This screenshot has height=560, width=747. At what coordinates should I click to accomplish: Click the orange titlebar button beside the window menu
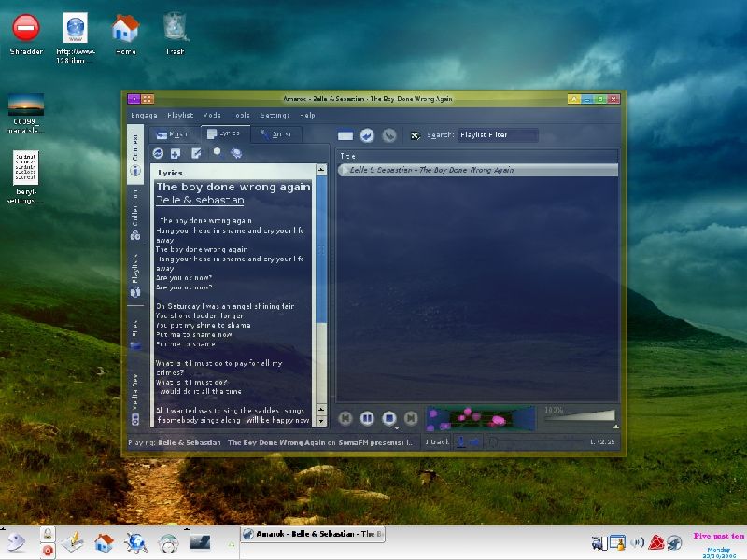(148, 99)
